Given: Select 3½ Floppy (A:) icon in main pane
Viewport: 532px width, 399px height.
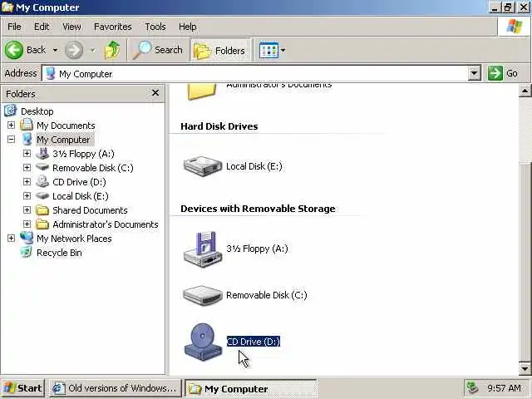Looking at the screenshot, I should (203, 249).
